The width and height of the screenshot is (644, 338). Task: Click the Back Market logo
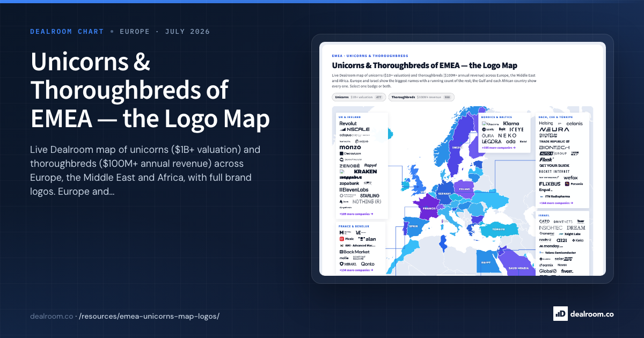(355, 252)
